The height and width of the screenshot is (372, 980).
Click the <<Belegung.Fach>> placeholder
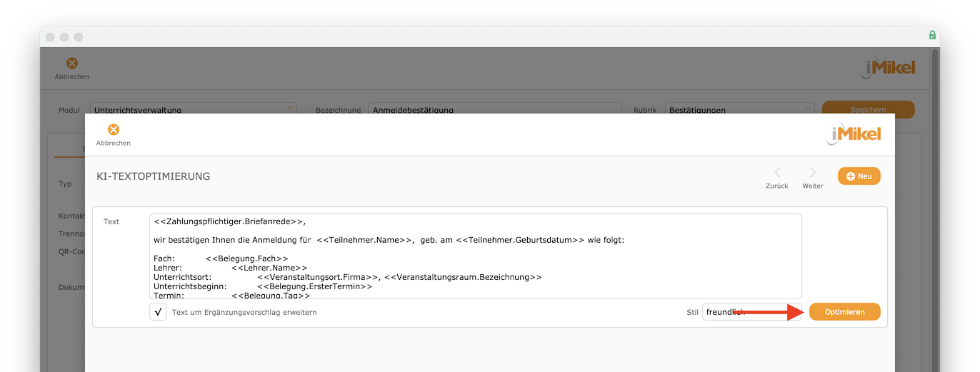(247, 258)
